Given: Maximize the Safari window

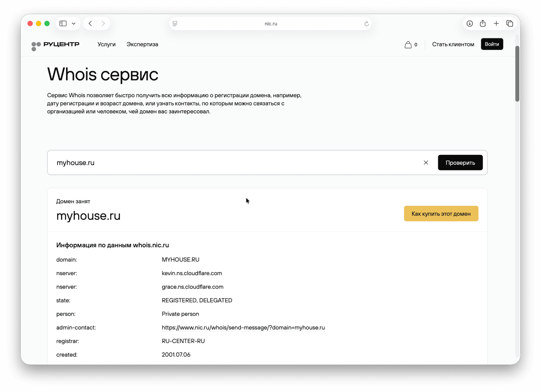Looking at the screenshot, I should [47, 24].
